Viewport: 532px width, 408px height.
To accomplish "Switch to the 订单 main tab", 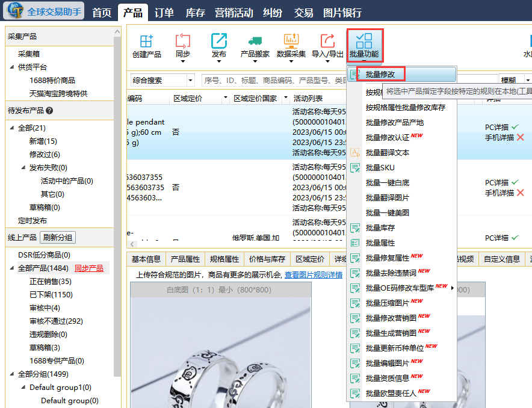I will click(164, 13).
